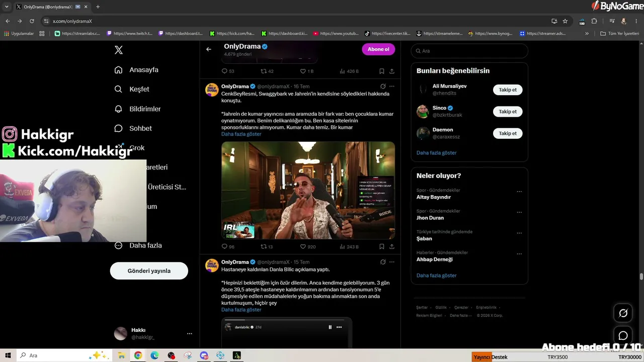Follow Sinco with Takip et

tap(508, 112)
